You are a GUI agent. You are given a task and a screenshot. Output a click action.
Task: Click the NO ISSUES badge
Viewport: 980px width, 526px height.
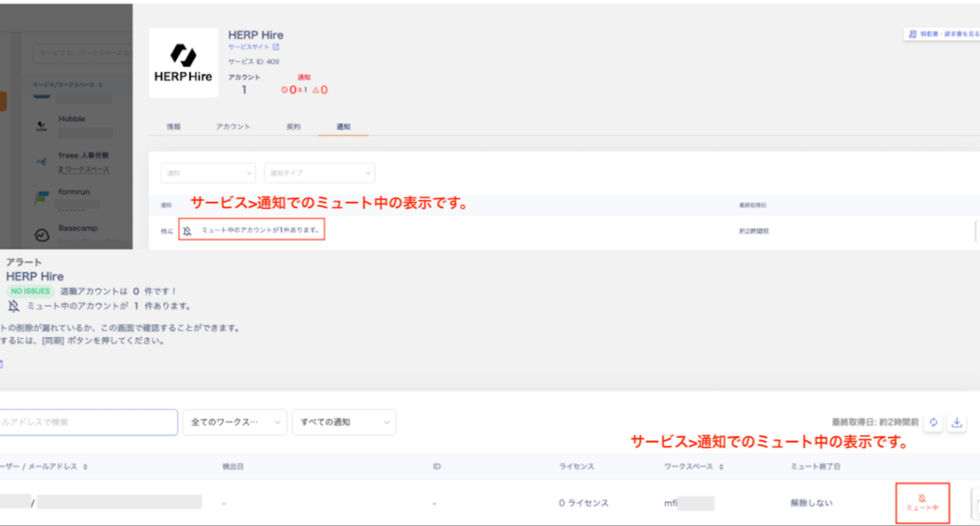tap(30, 291)
